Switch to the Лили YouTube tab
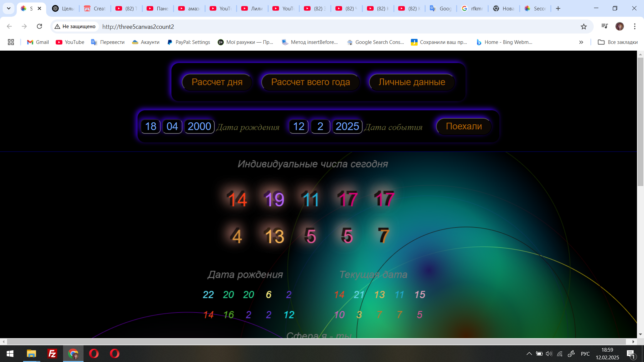This screenshot has width=644, height=362. point(253,8)
